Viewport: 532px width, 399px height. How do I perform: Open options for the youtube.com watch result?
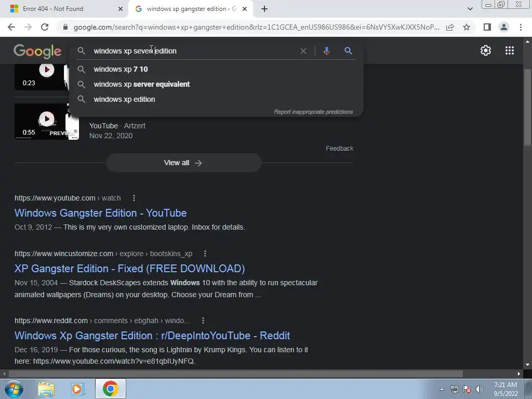point(134,198)
